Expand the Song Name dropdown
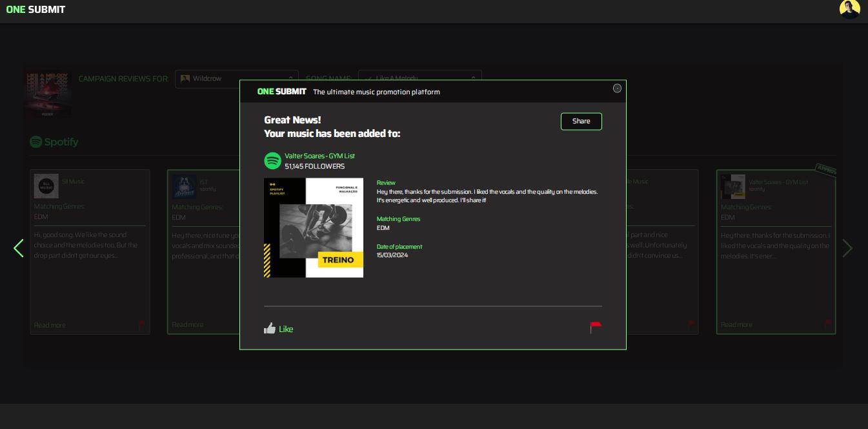868x429 pixels. click(x=420, y=79)
